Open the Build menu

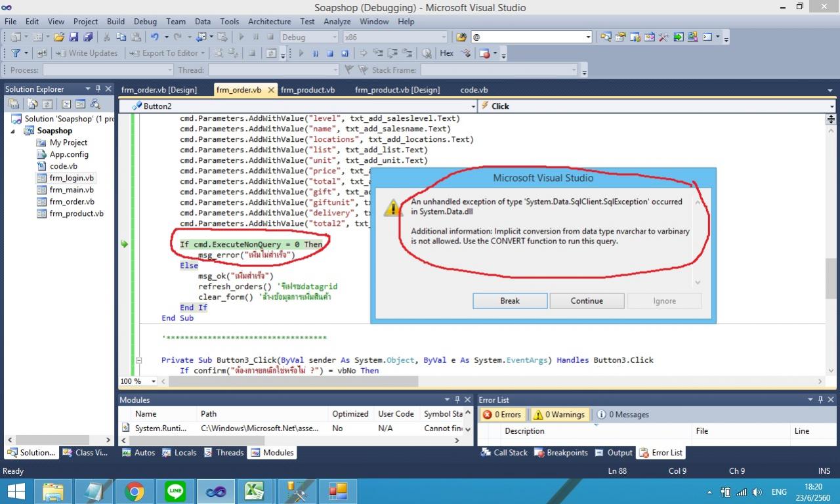click(115, 22)
